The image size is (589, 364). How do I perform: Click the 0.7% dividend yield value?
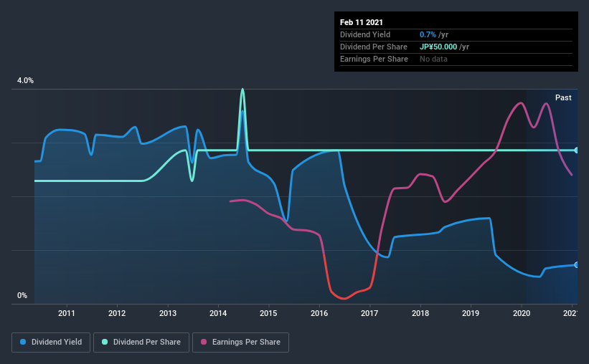[x=428, y=34]
